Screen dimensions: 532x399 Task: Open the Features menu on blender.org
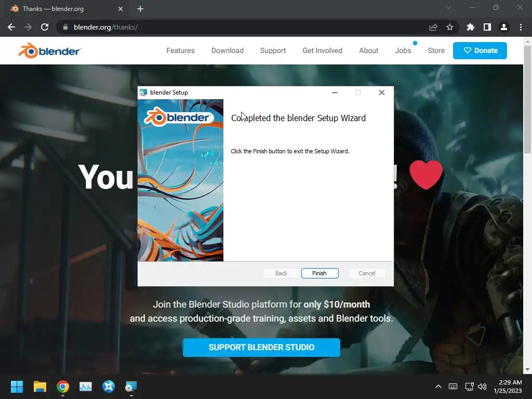(180, 50)
